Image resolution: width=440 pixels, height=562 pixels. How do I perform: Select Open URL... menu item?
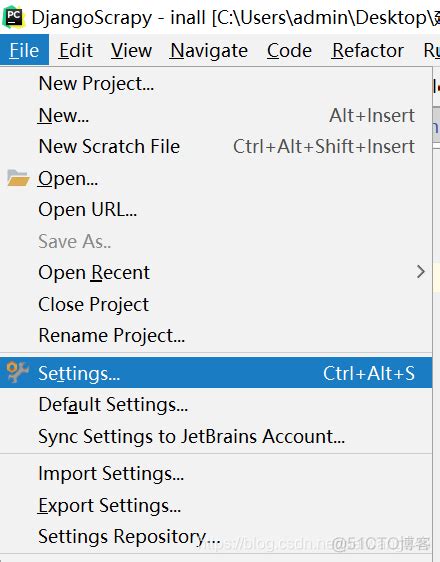[216, 210]
